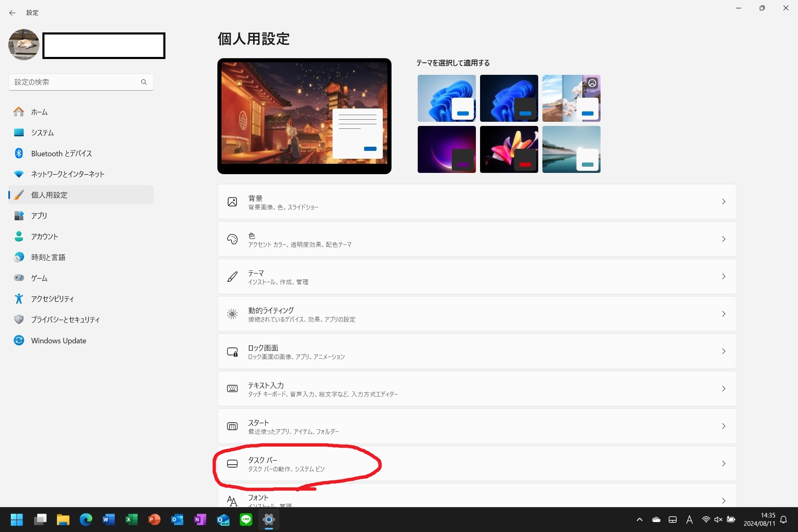Expand the 色 settings row chevron
798x532 pixels.
723,239
